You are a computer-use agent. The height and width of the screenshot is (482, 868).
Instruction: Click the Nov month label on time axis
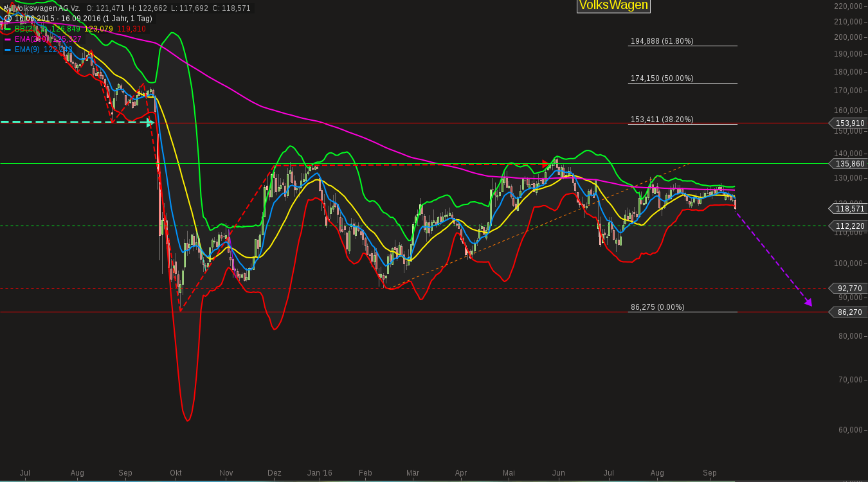pyautogui.click(x=226, y=473)
